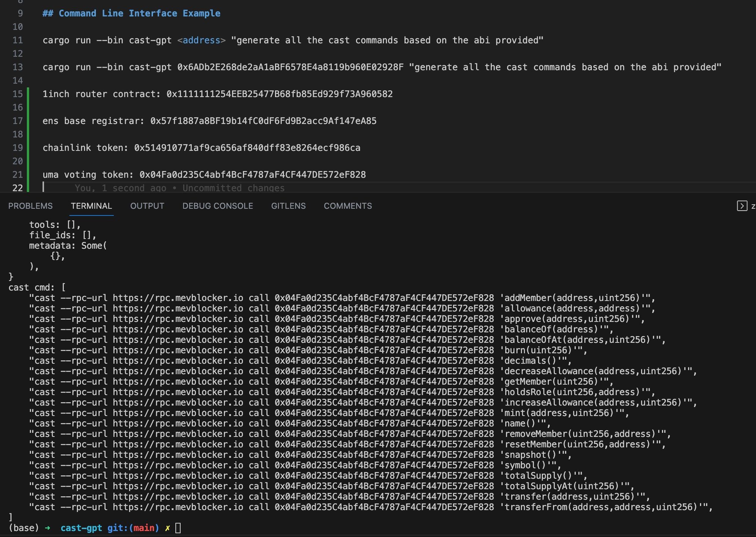Open the DEBUG CONSOLE tab
Viewport: 756px width, 537px height.
218,206
